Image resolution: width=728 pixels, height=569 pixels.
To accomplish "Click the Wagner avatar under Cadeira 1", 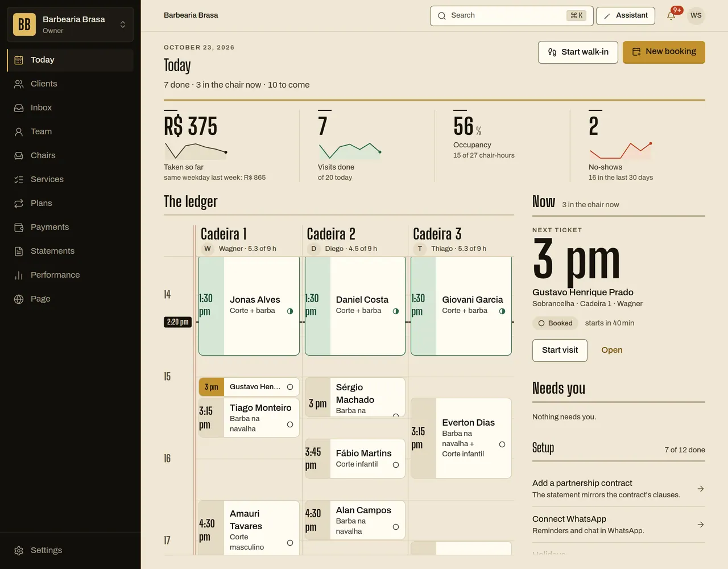I will coord(208,249).
